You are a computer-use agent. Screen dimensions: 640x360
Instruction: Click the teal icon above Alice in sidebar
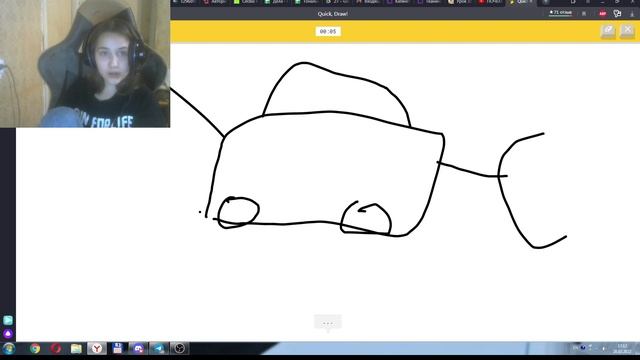tap(8, 320)
